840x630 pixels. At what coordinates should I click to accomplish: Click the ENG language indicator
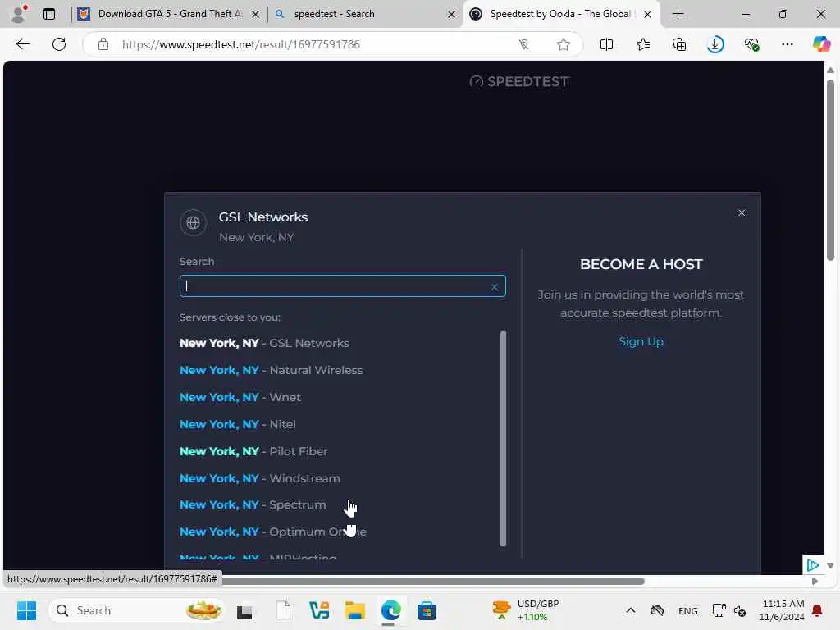click(x=688, y=610)
